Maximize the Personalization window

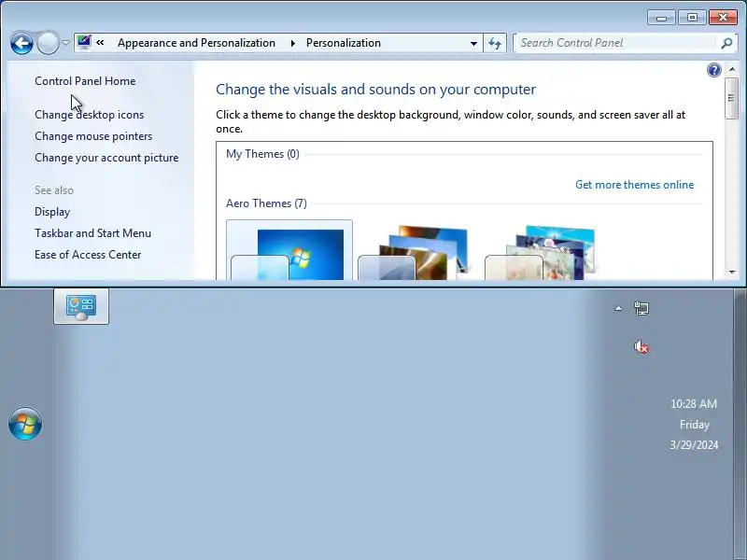692,18
